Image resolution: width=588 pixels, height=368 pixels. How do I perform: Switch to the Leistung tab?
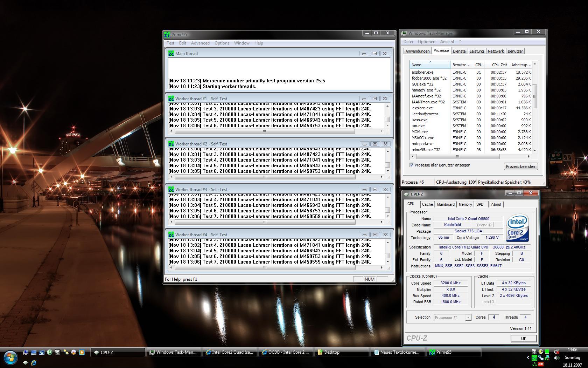tap(477, 51)
